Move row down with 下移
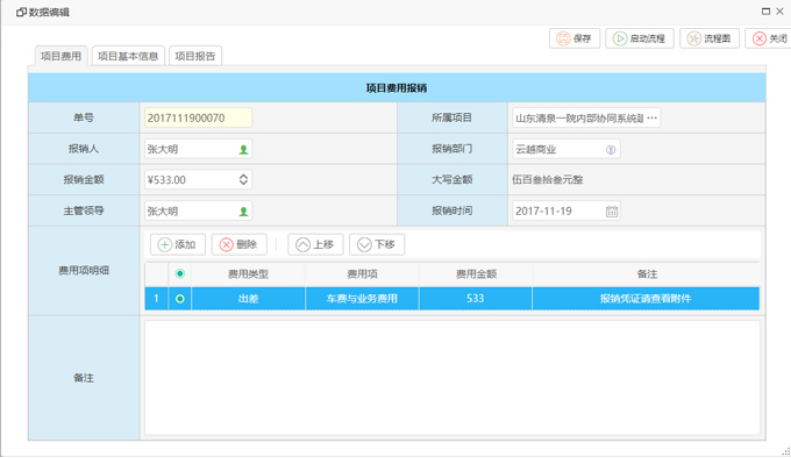Screen dimensions: 791x458 click(x=377, y=245)
